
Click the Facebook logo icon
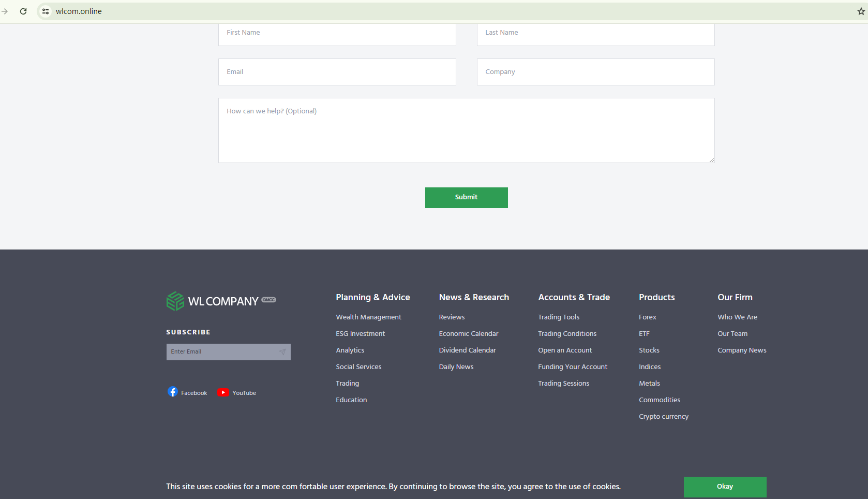173,392
